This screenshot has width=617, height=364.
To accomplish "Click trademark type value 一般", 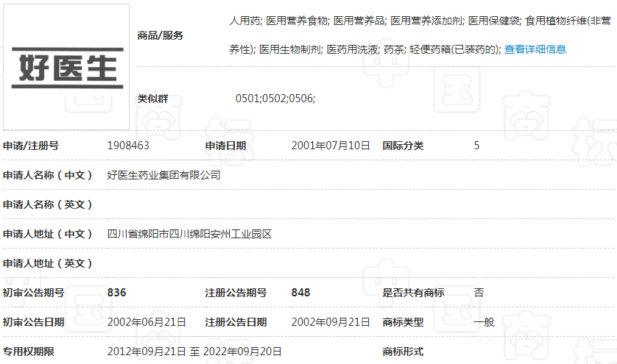I will pyautogui.click(x=484, y=322).
